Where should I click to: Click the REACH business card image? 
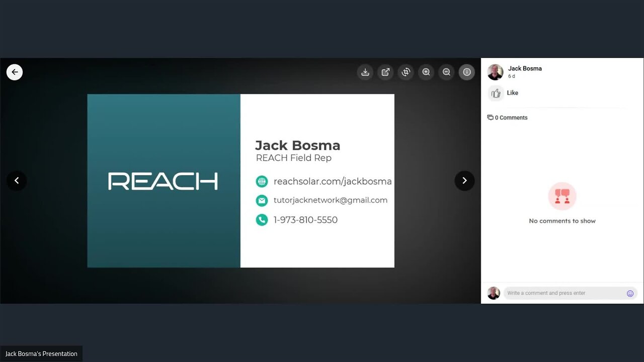point(240,180)
